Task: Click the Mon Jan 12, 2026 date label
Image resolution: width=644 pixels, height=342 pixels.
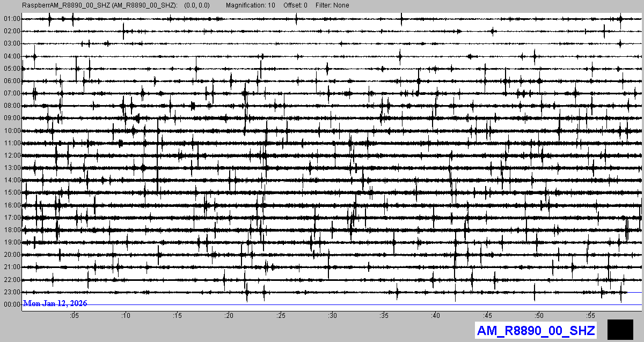Action: [x=55, y=303]
